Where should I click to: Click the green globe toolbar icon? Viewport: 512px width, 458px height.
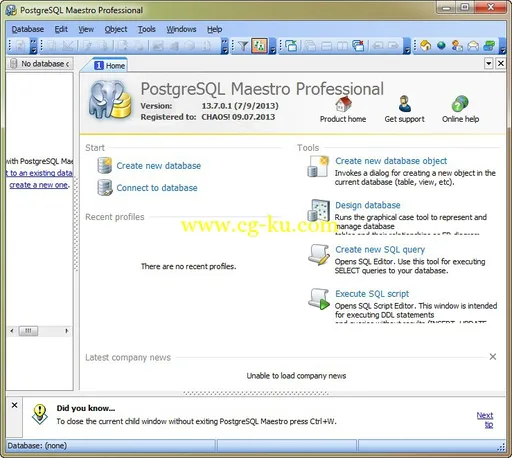click(441, 46)
